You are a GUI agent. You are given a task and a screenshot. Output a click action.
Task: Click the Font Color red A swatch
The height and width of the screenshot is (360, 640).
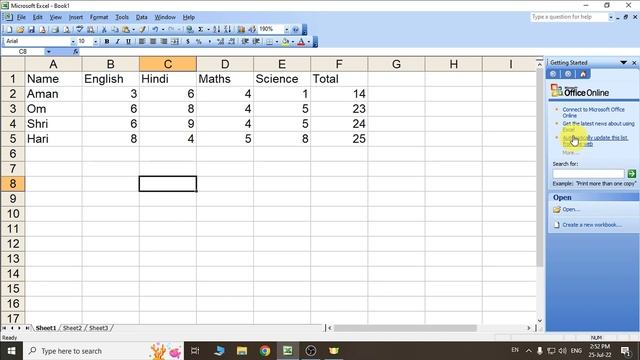point(301,41)
